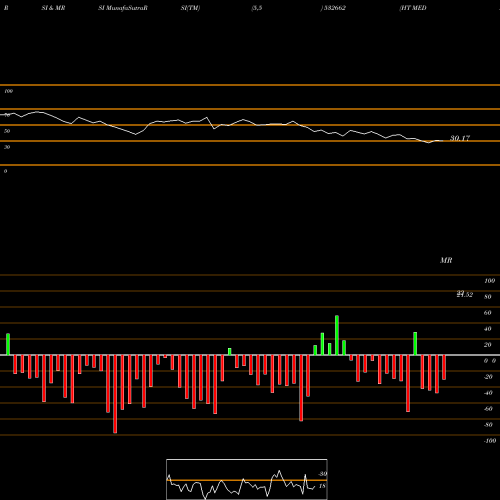Click the '18' label in the mini chart

322,486
